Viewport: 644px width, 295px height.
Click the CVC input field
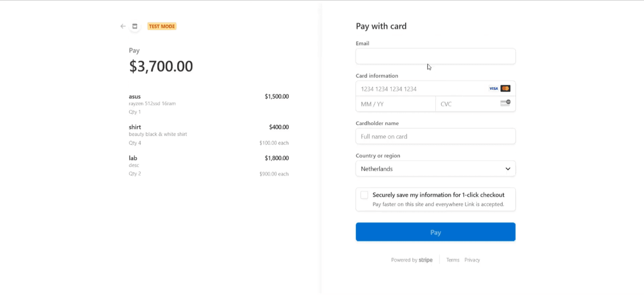tap(467, 104)
